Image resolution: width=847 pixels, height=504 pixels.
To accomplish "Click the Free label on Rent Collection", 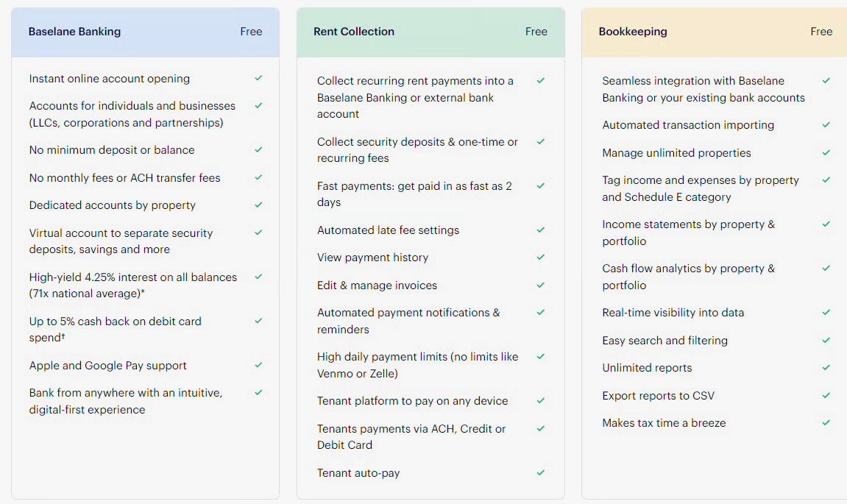I will click(536, 32).
